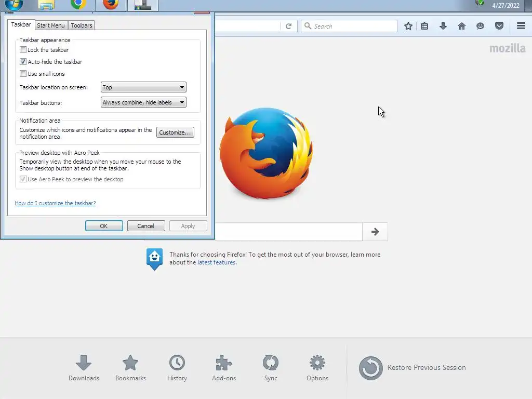Click the Firefox snippet house icon

[154, 259]
